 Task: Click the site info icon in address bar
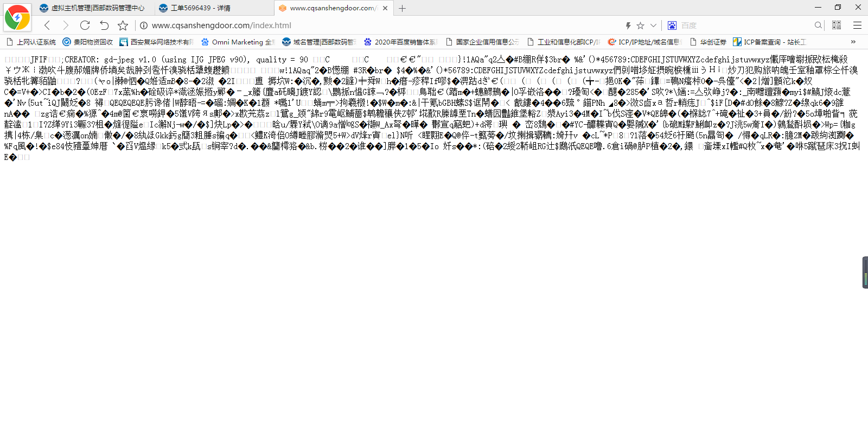144,25
